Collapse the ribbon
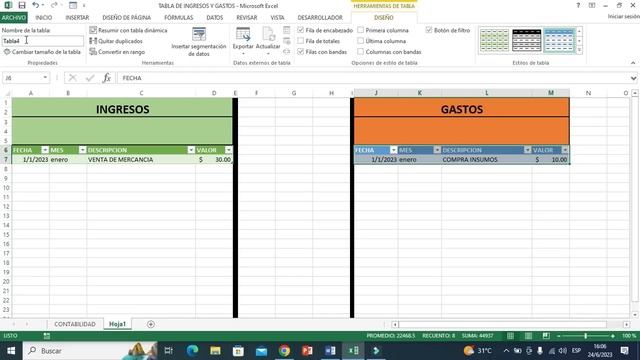640x360 pixels. pos(633,63)
